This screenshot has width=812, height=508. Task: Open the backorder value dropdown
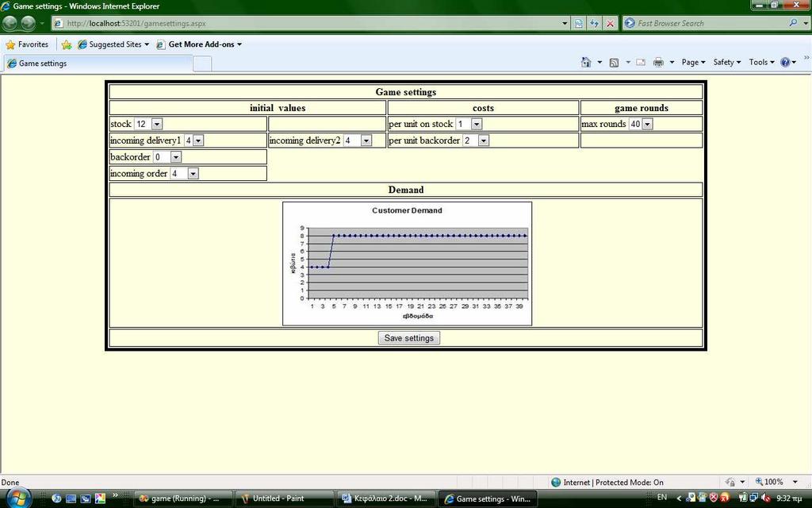tap(175, 157)
